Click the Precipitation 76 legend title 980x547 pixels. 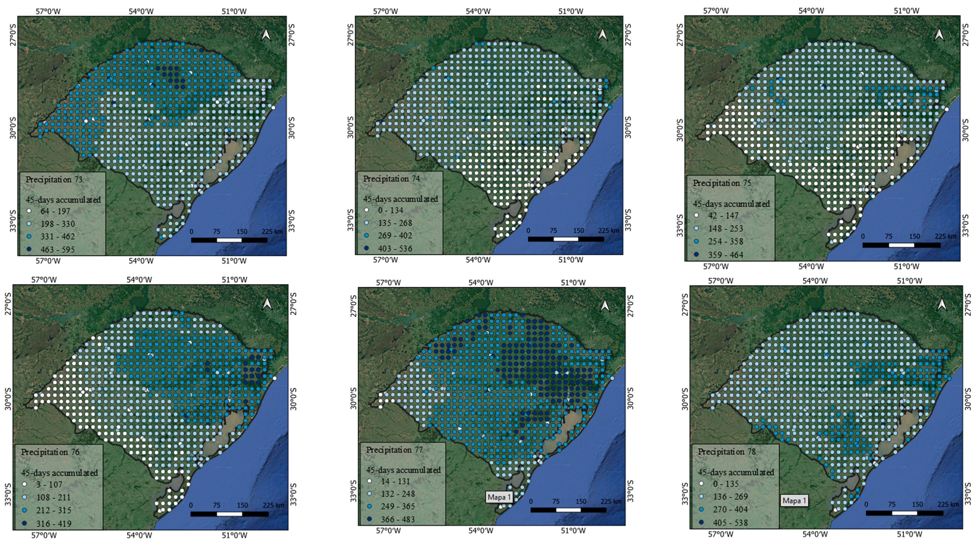click(50, 452)
